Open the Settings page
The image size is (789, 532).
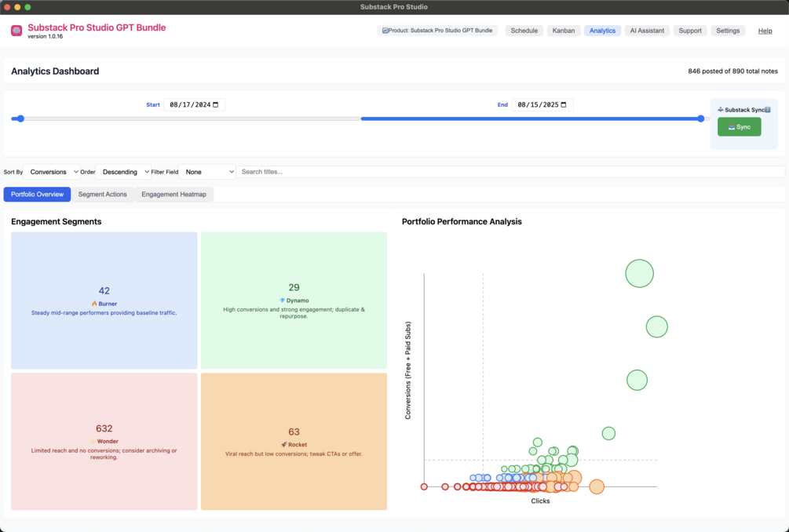coord(728,31)
